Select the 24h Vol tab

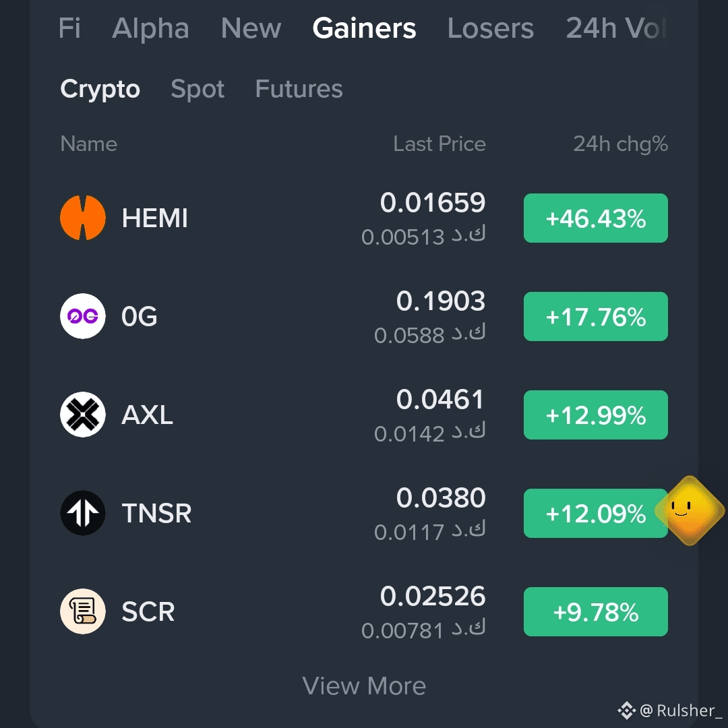point(616,28)
